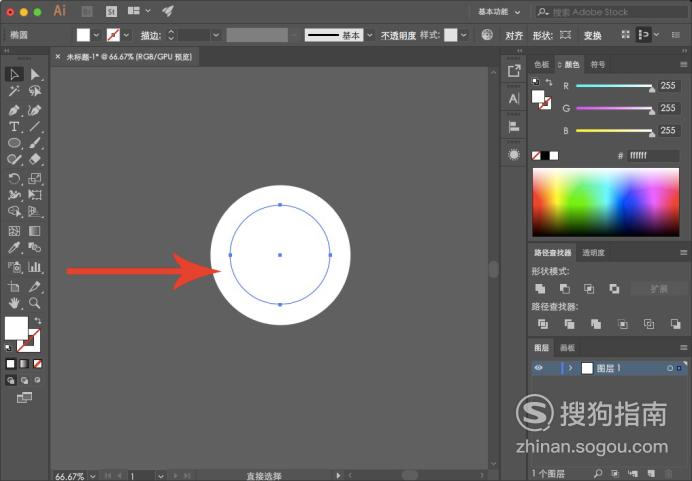692x481 pixels.
Task: Select the Paintbrush tool
Action: click(x=35, y=143)
